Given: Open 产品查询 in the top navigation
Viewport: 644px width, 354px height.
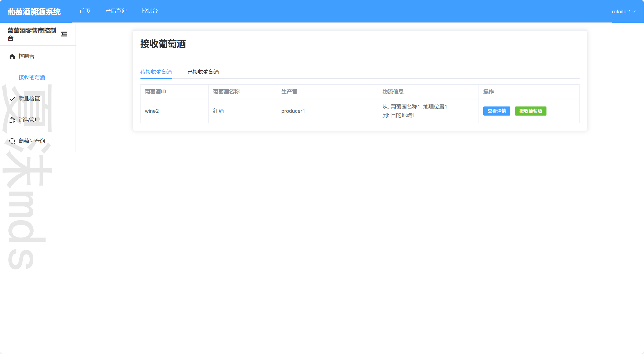Looking at the screenshot, I should pos(116,11).
